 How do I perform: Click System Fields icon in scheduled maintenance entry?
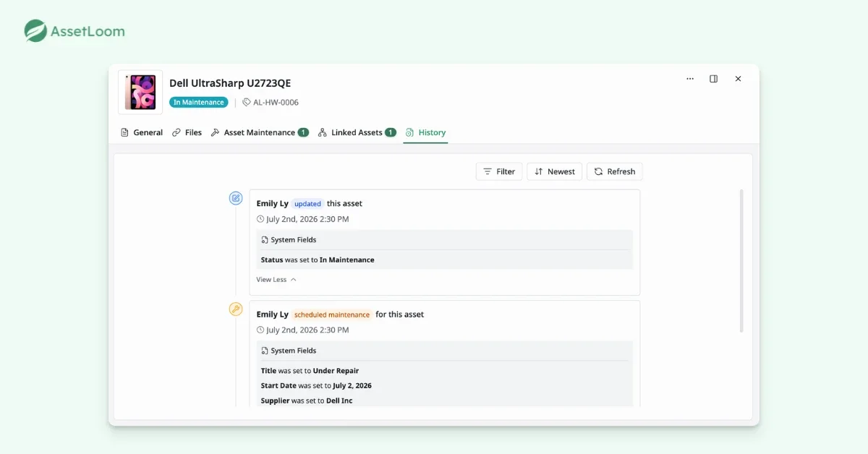265,351
